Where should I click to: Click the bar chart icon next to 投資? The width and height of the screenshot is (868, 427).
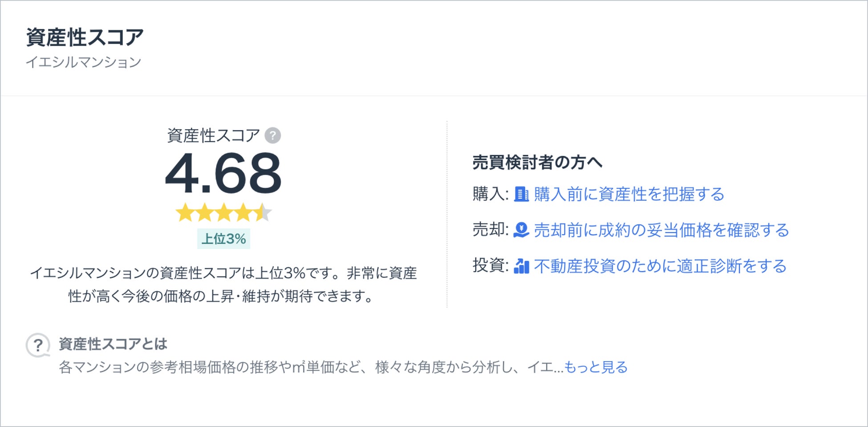tap(521, 266)
